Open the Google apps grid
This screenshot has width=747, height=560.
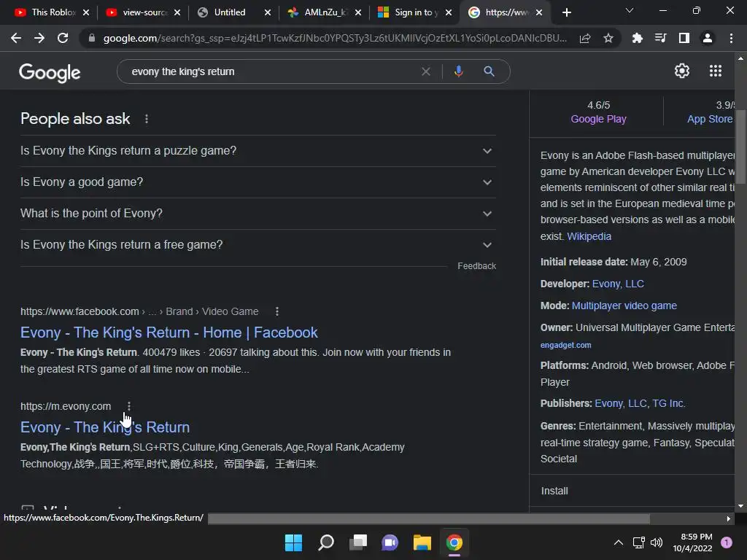[x=715, y=71]
